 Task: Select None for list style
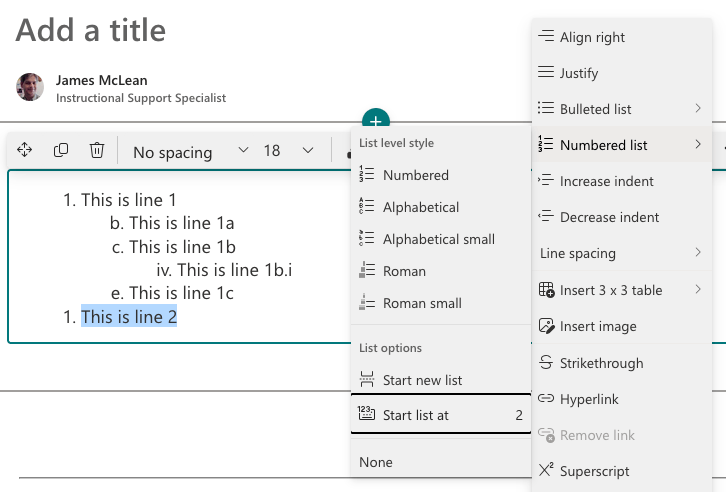coord(441,462)
